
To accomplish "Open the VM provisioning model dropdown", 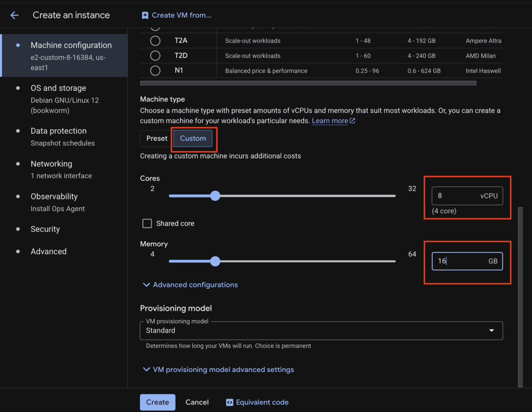I will coord(321,330).
